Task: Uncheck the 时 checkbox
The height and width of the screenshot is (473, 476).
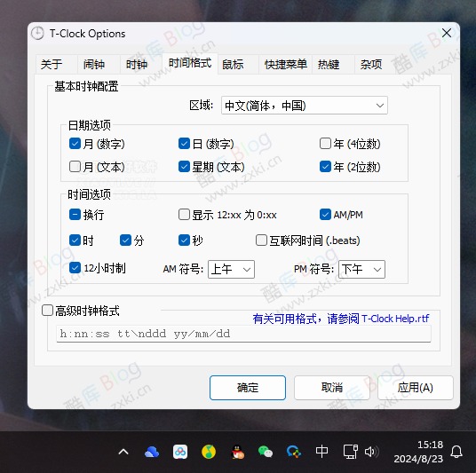Action: pos(75,240)
